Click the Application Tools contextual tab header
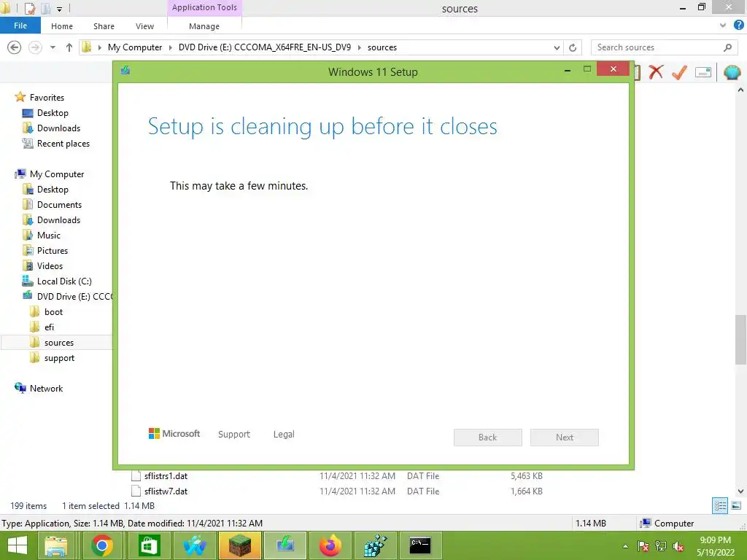This screenshot has height=560, width=747. click(204, 7)
